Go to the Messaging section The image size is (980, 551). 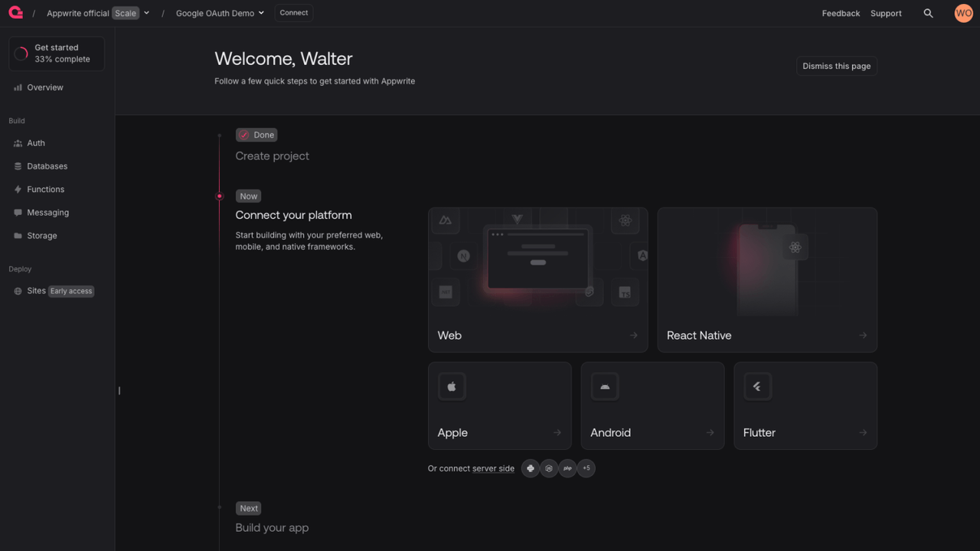click(47, 212)
